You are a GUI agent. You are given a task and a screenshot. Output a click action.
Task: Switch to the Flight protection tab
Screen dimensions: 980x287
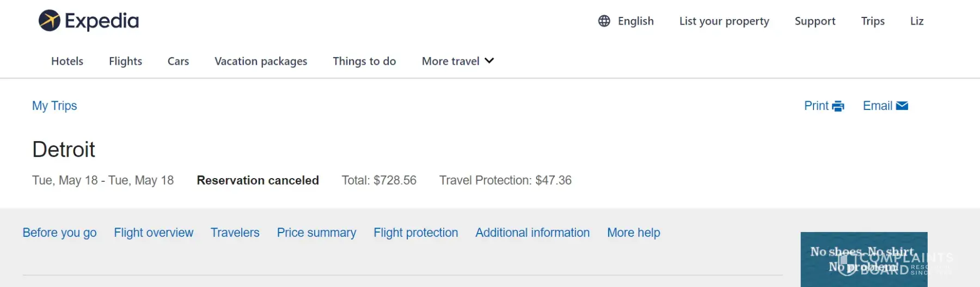pyautogui.click(x=415, y=233)
